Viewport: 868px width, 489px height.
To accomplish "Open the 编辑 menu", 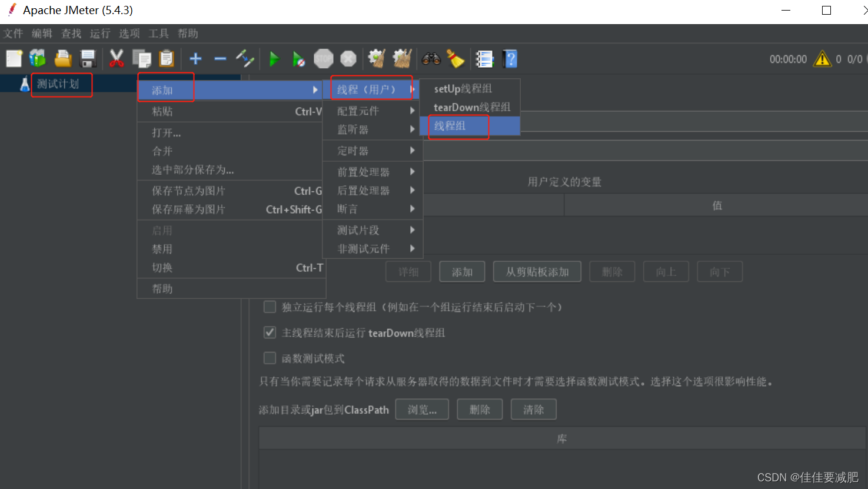I will 42,34.
